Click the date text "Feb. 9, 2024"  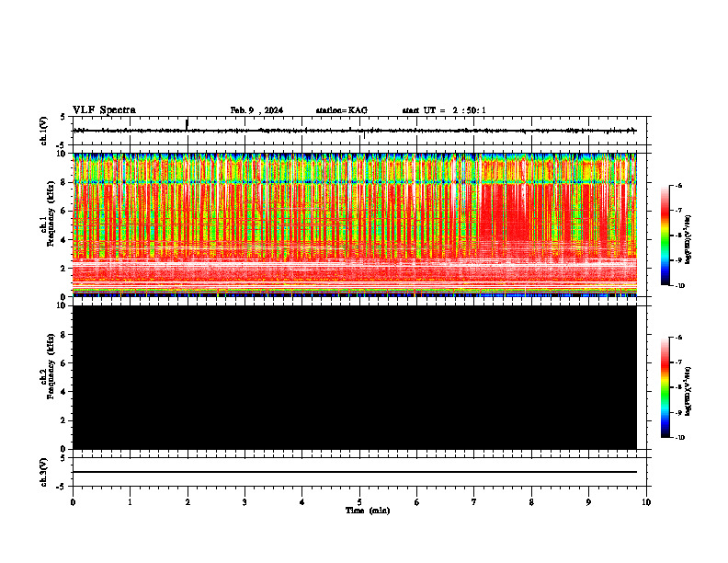256,110
